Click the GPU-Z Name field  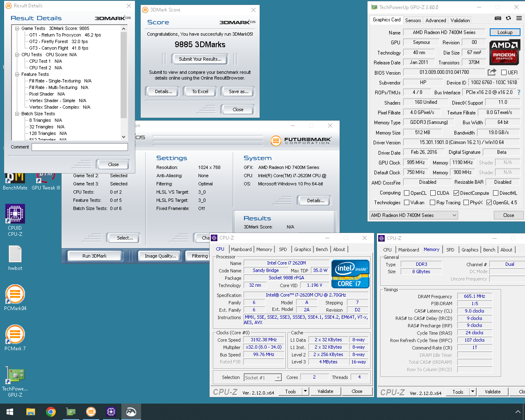(444, 32)
